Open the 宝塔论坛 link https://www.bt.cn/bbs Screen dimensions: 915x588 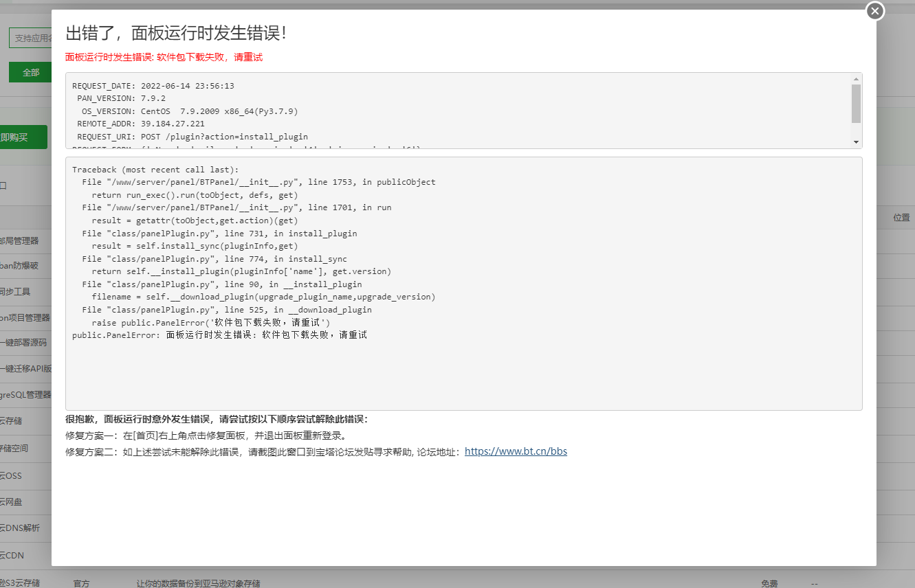516,451
